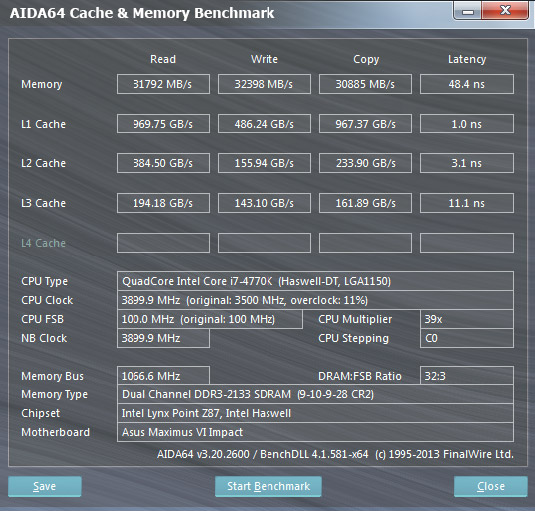The height and width of the screenshot is (511, 535).
Task: Select the Memory Latency 48.4 ns field
Action: point(467,84)
